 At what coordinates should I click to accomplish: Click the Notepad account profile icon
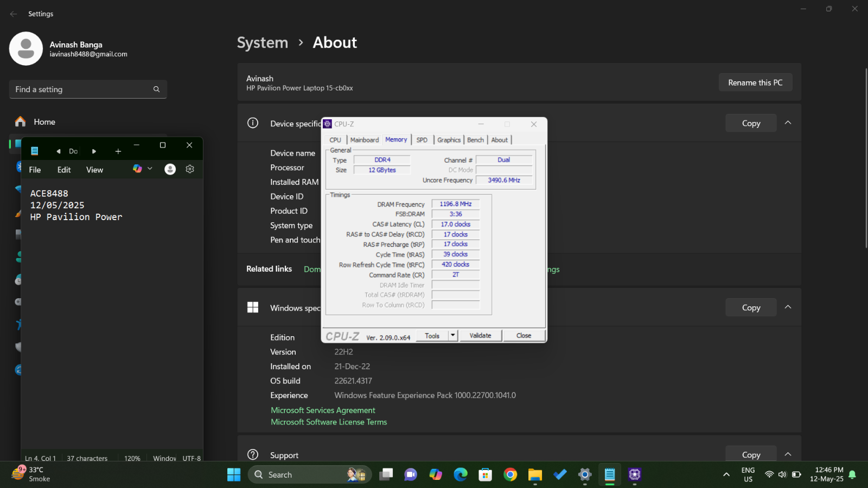pyautogui.click(x=170, y=169)
